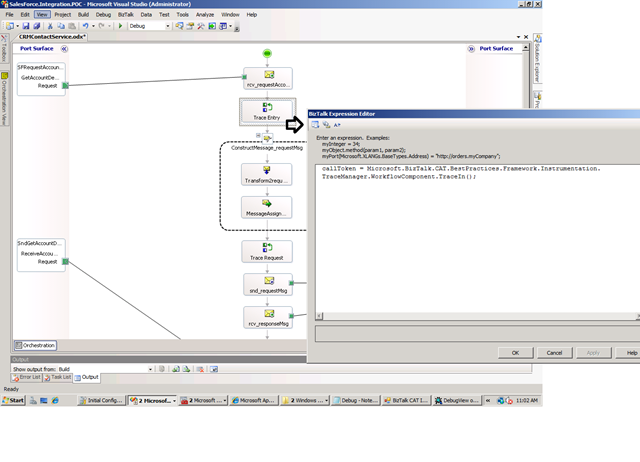Viewport: 640px width, 462px height.
Task: Switch to the Task List tab
Action: click(x=58, y=377)
